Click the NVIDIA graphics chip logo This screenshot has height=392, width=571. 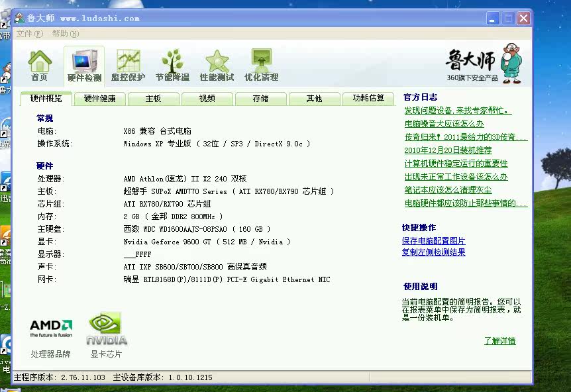(x=106, y=330)
